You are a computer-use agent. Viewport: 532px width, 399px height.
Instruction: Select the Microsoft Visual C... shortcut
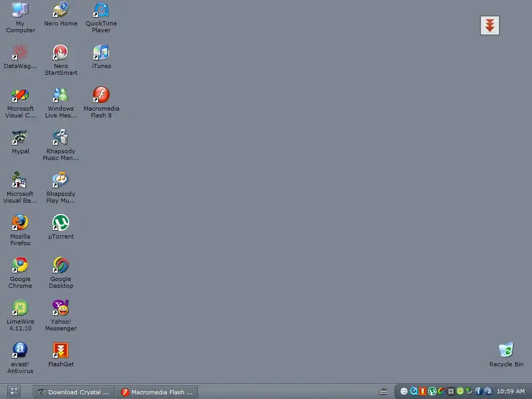coord(20,102)
